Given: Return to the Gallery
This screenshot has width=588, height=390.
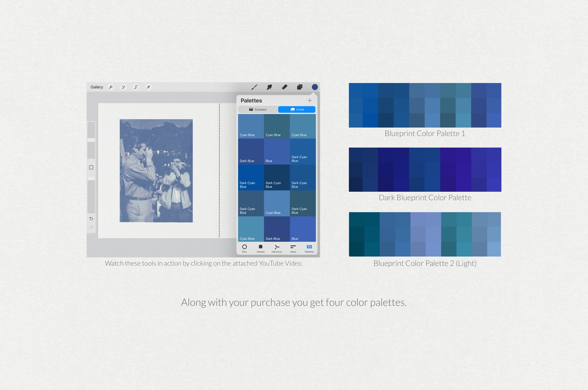Looking at the screenshot, I should (x=97, y=87).
